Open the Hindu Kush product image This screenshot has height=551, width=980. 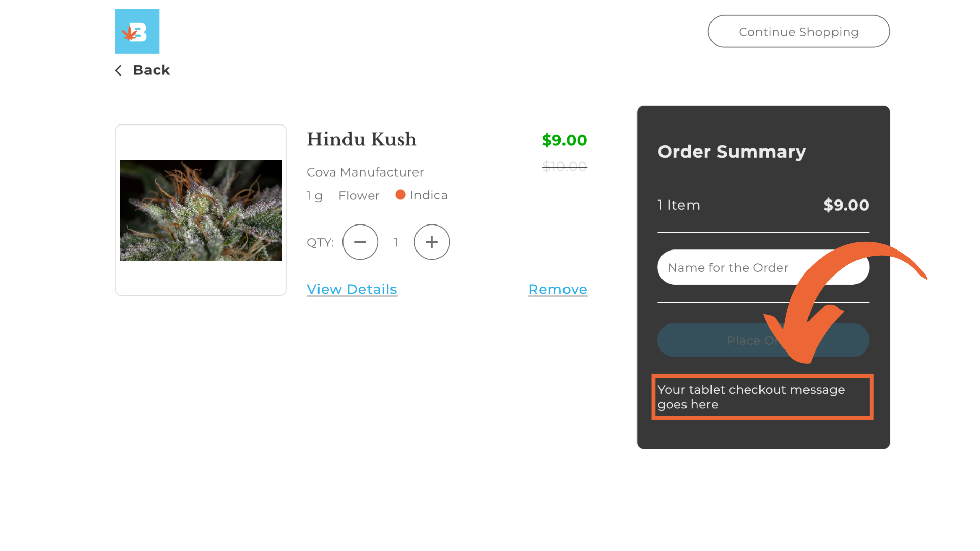coord(201,210)
